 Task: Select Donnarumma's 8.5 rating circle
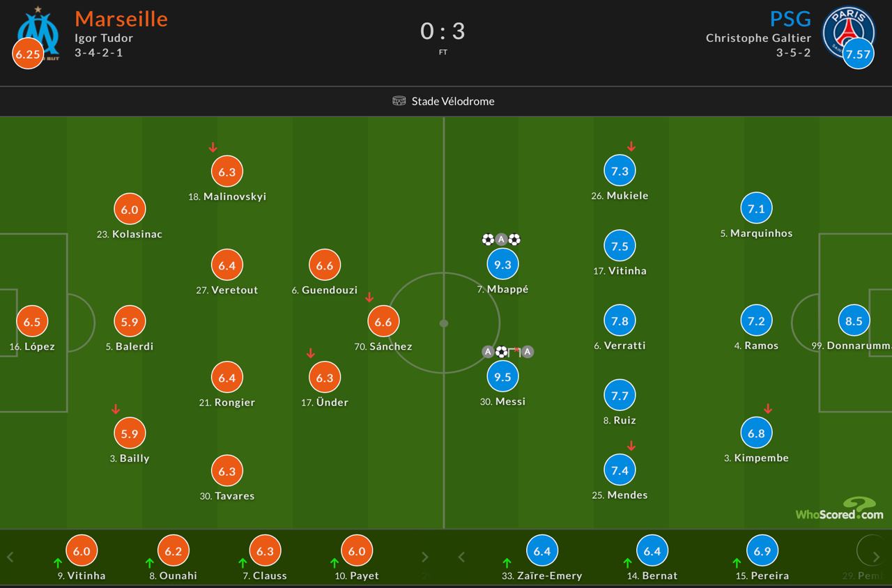pos(854,321)
